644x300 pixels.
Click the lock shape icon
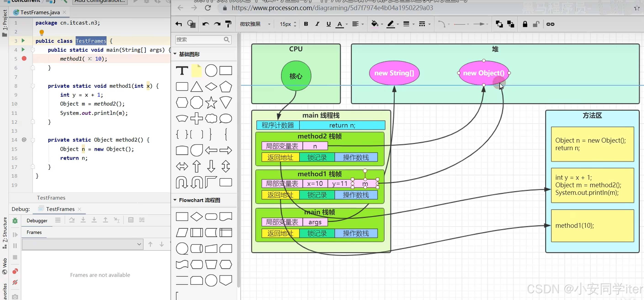pos(525,24)
